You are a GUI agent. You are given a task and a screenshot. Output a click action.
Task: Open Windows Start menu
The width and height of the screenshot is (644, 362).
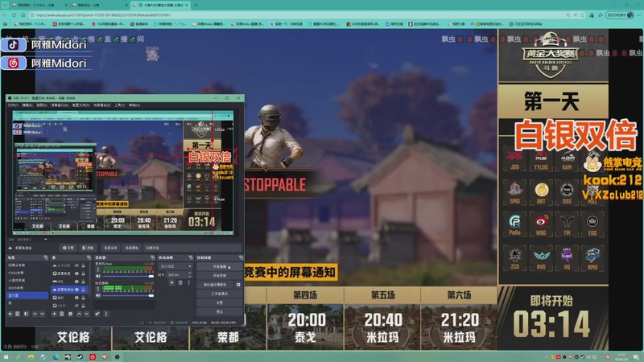pyautogui.click(x=6, y=356)
